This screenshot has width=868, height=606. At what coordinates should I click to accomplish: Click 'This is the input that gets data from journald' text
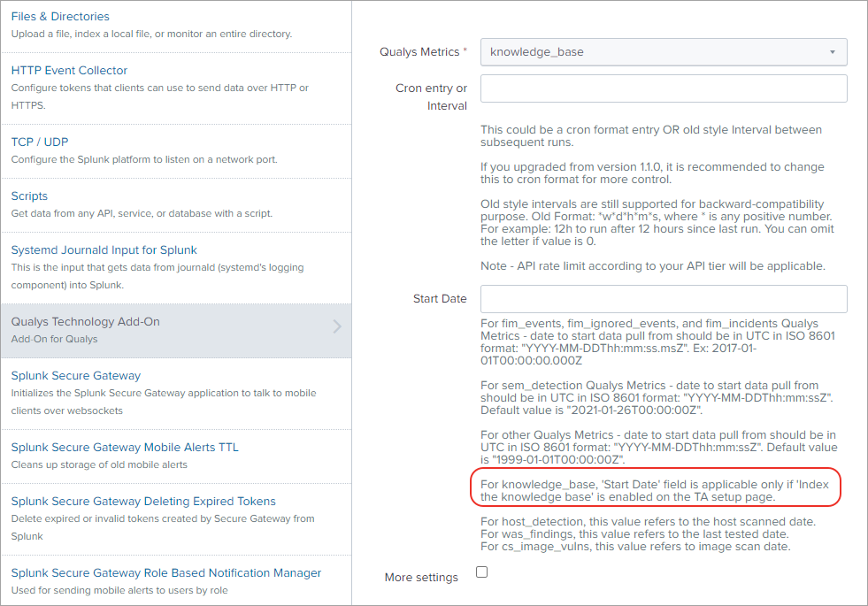click(x=157, y=276)
